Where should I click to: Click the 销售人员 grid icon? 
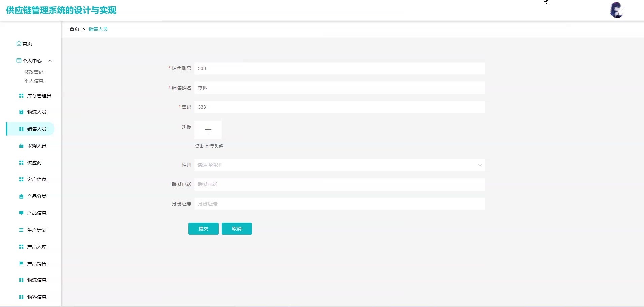tap(21, 129)
